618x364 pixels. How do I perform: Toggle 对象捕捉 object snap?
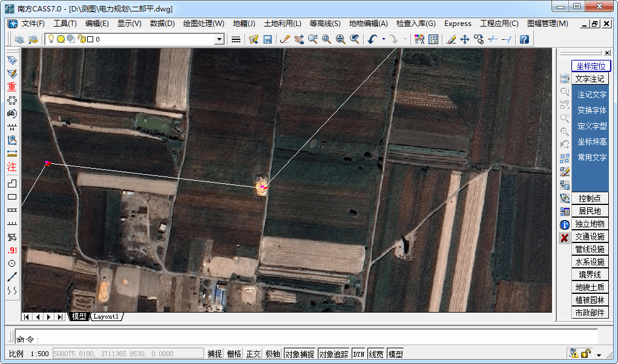point(300,354)
